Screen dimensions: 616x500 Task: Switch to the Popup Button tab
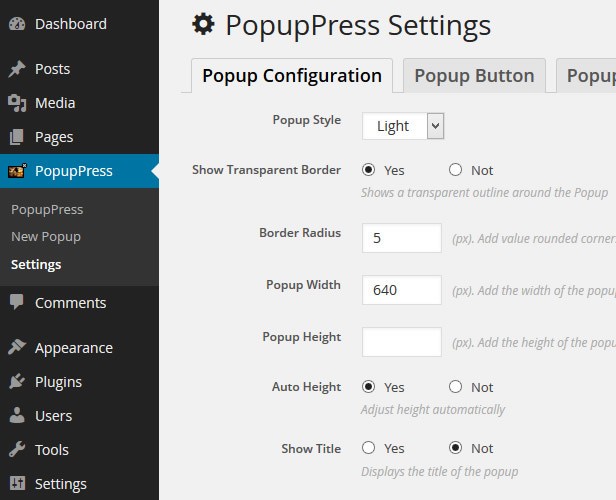(x=474, y=76)
